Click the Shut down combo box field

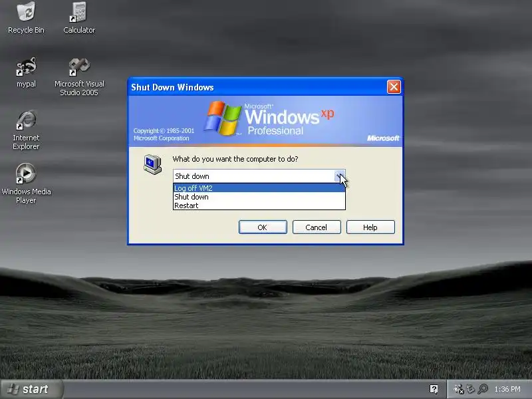tap(259, 176)
